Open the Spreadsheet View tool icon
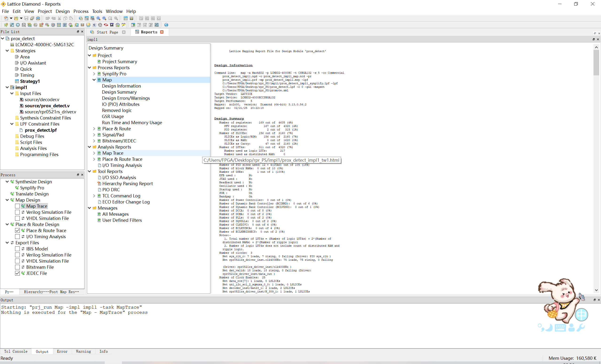Screen dimensions: 601x364 (12, 25)
